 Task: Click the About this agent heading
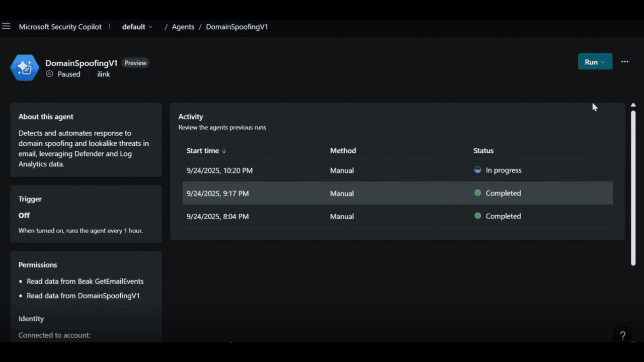tap(46, 117)
